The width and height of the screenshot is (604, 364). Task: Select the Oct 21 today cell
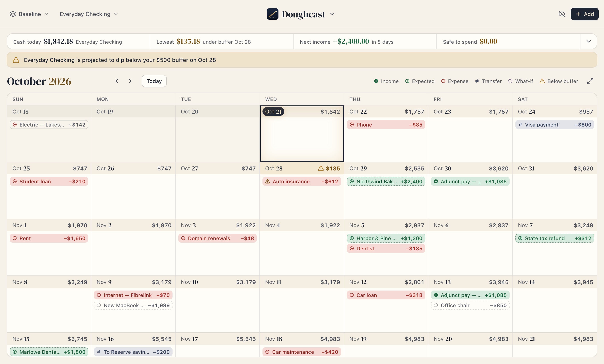(x=302, y=134)
